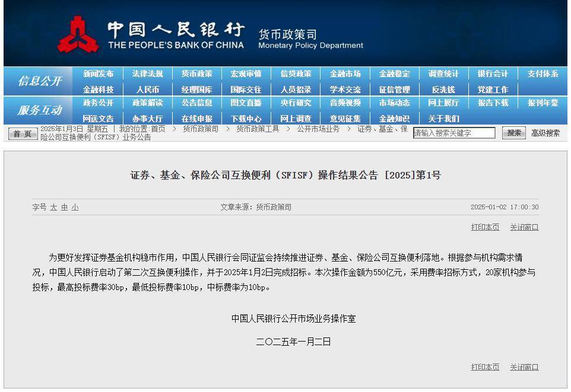Click the 中国人民银行公开市场业务操作室 signature
Image resolution: width=571 pixels, height=392 pixels.
click(x=293, y=318)
